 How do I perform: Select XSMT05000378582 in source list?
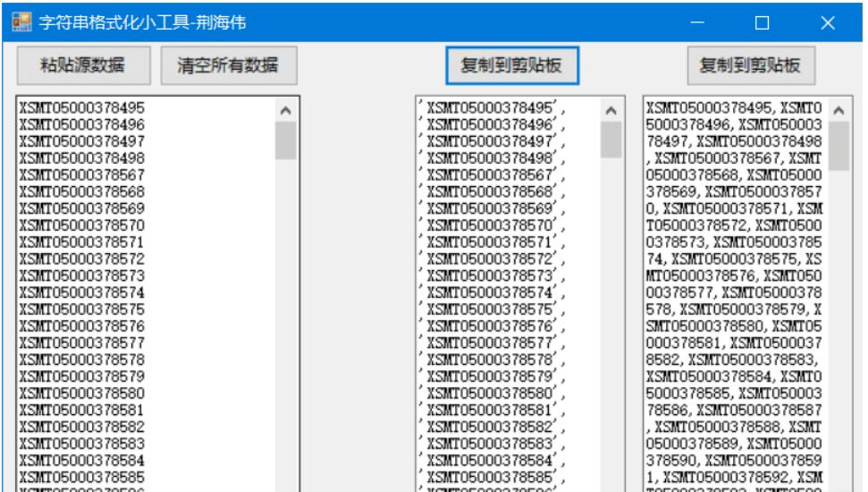(x=82, y=427)
